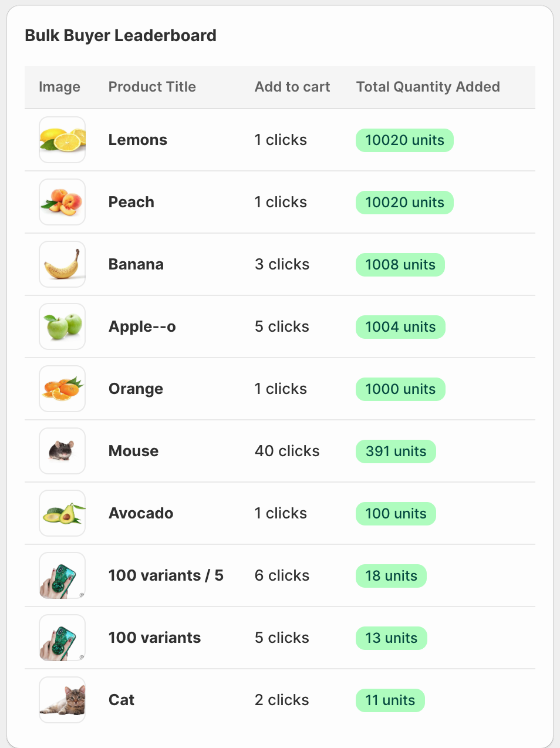560x748 pixels.
Task: Click the Mouse product thumbnail
Action: [62, 451]
